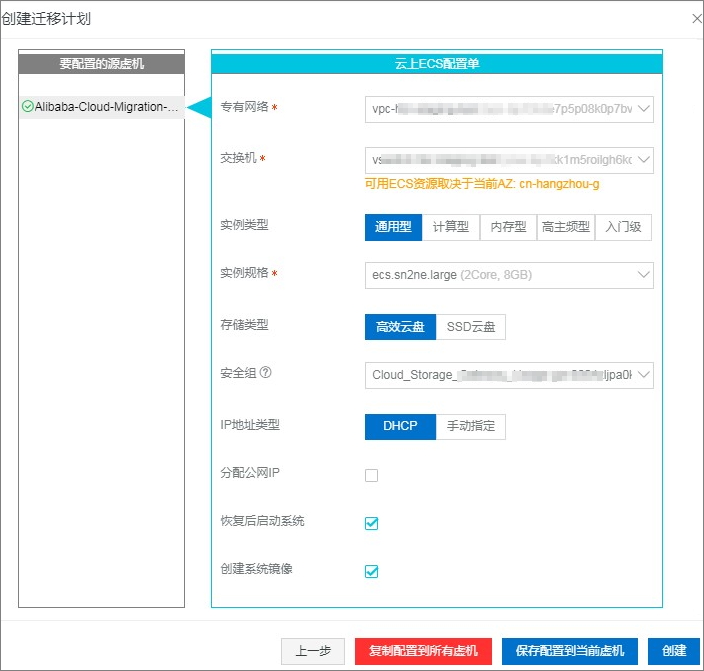Image resolution: width=704 pixels, height=671 pixels.
Task: Close the 创建迁移计划 dialog
Action: coord(696,19)
